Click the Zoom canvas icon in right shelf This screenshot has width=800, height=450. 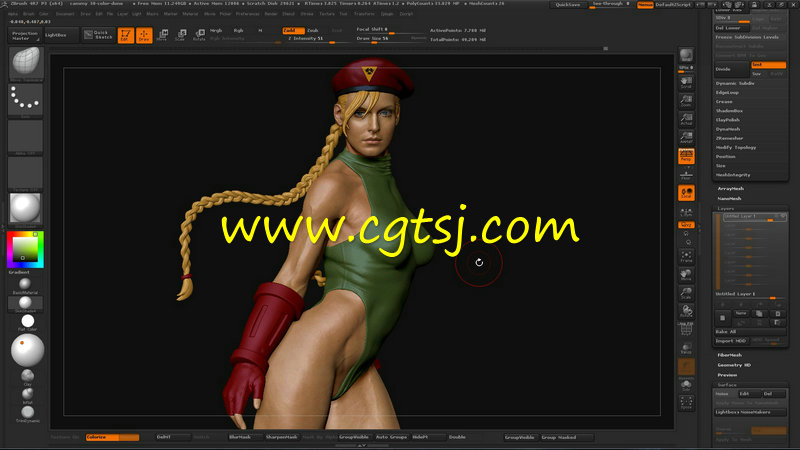click(686, 101)
